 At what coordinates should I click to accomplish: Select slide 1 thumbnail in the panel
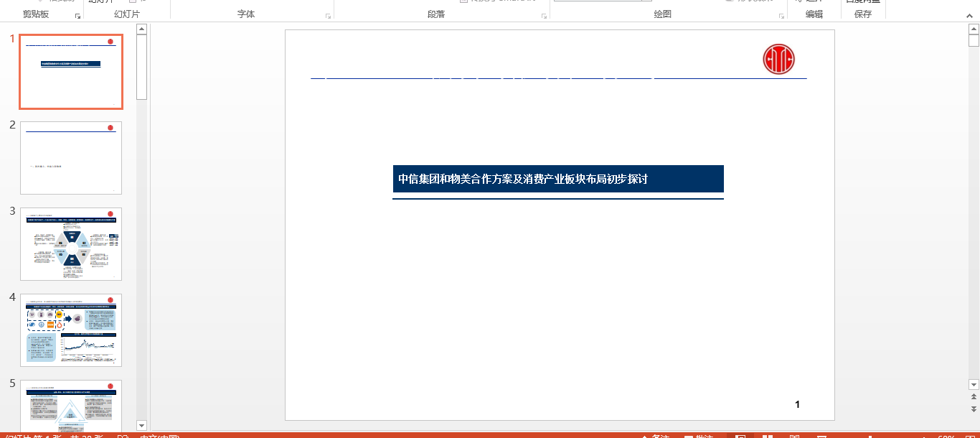(x=71, y=72)
